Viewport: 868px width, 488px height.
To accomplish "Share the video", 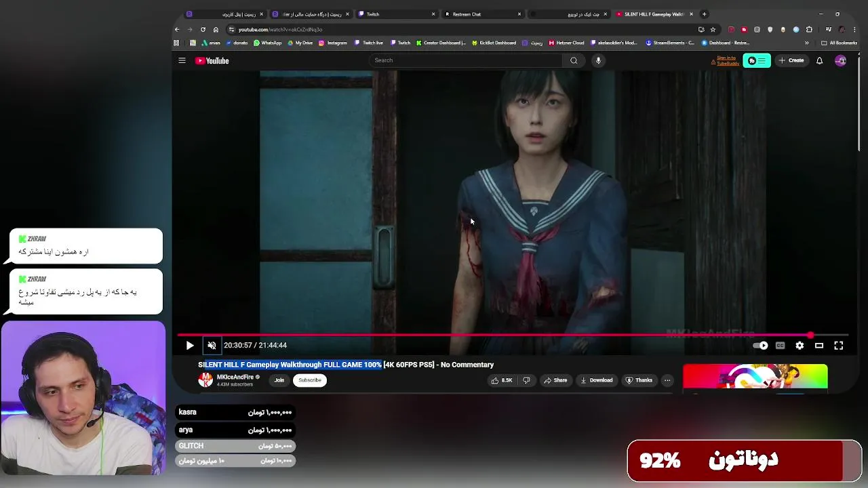I will click(x=555, y=380).
